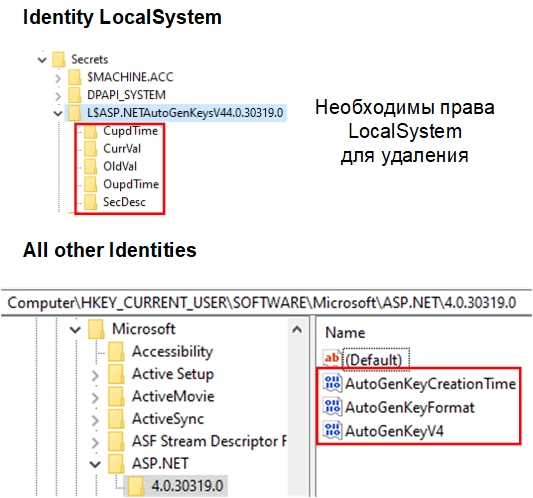
Task: Select the $MACHINE.ACC key label
Action: [130, 77]
